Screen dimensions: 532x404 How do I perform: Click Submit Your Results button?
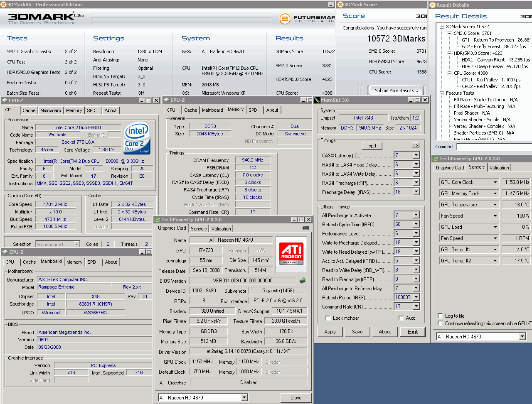pyautogui.click(x=397, y=91)
